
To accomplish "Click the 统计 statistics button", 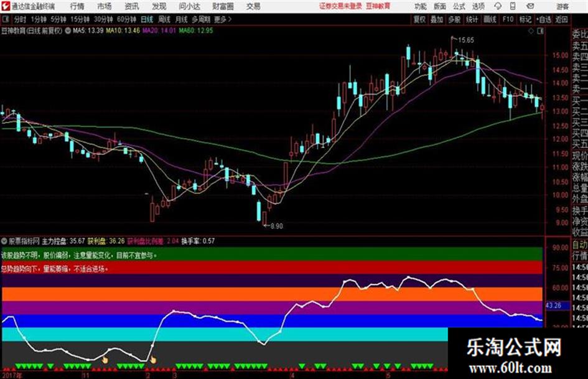I will pyautogui.click(x=472, y=19).
